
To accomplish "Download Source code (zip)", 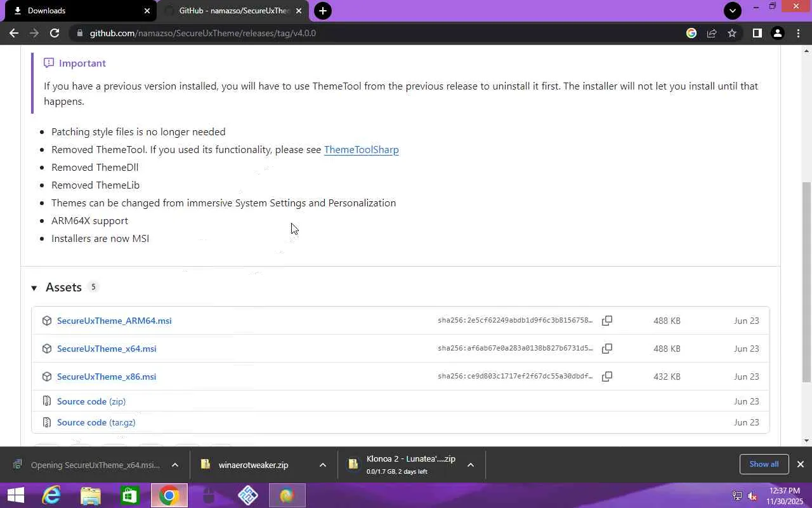I will click(x=91, y=401).
